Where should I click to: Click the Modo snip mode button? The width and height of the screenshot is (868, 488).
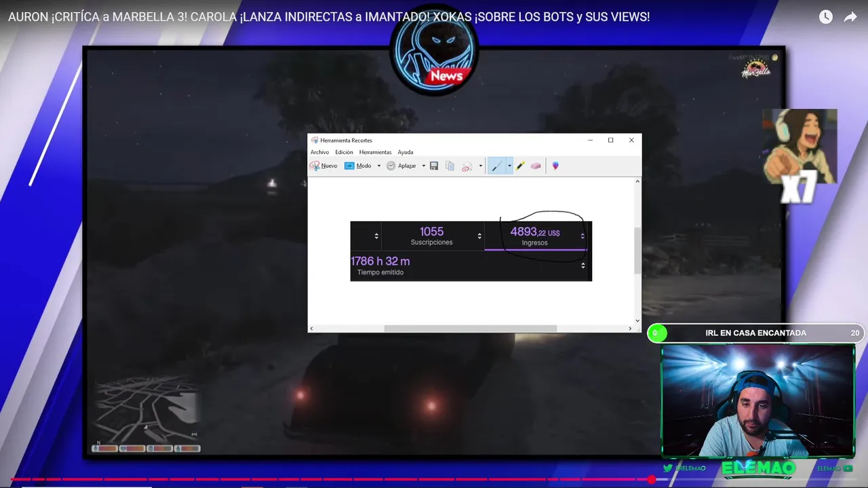pyautogui.click(x=358, y=166)
